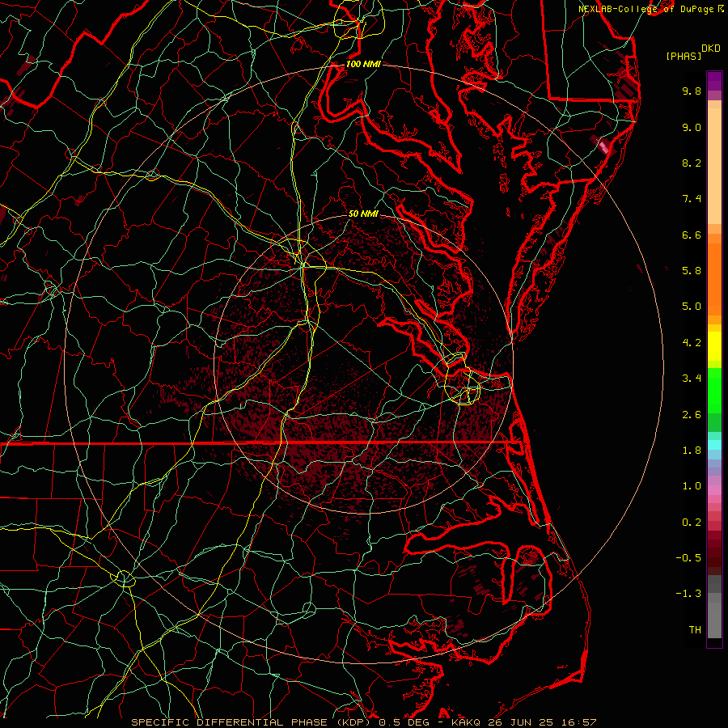Select the 7.4 scale value label
Viewport: 728px width, 728px height.
point(692,199)
